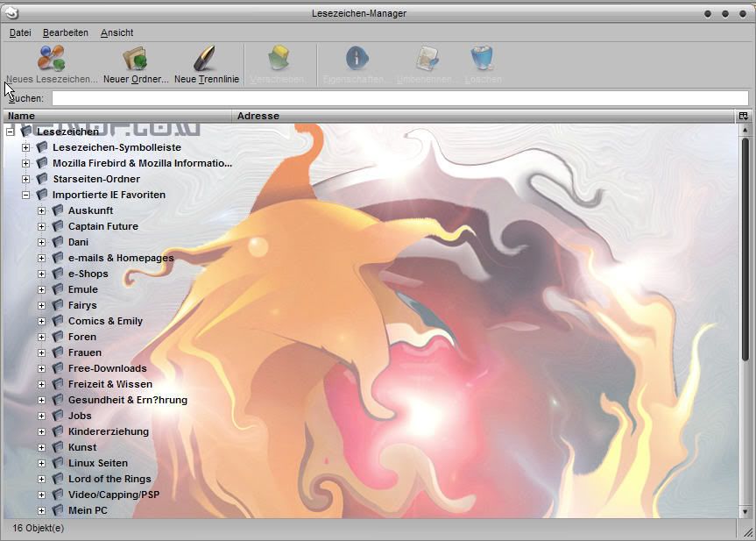The width and height of the screenshot is (756, 541).
Task: Click folder icon beside Mein PC
Action: coord(58,509)
